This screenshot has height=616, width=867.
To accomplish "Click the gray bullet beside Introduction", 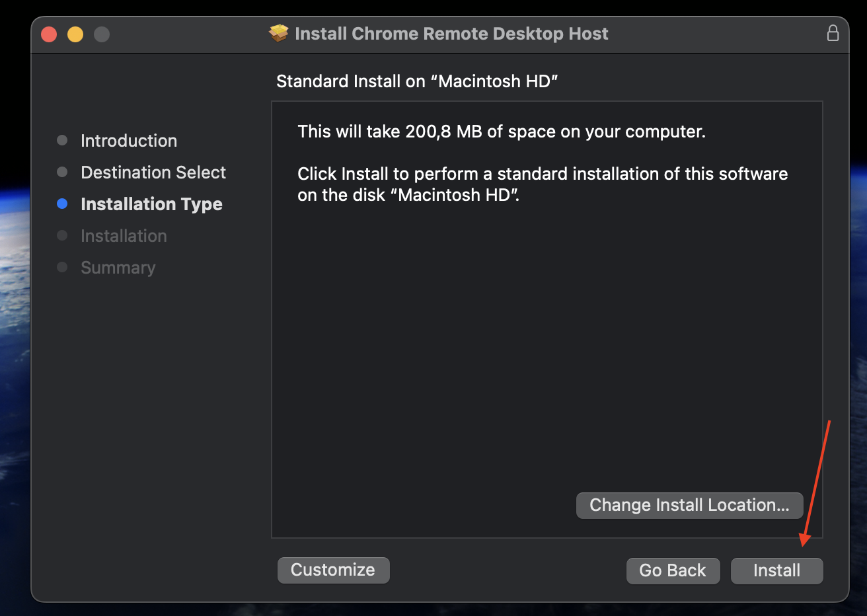I will pyautogui.click(x=62, y=140).
